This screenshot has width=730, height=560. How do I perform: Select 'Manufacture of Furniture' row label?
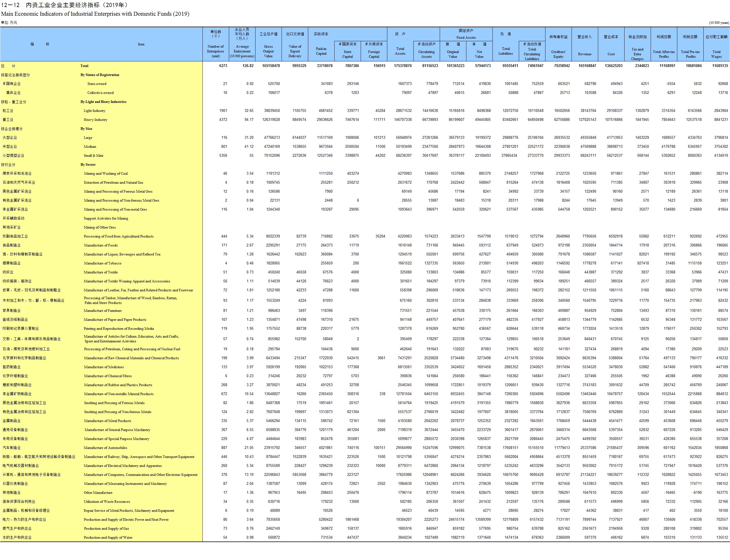pyautogui.click(x=103, y=311)
